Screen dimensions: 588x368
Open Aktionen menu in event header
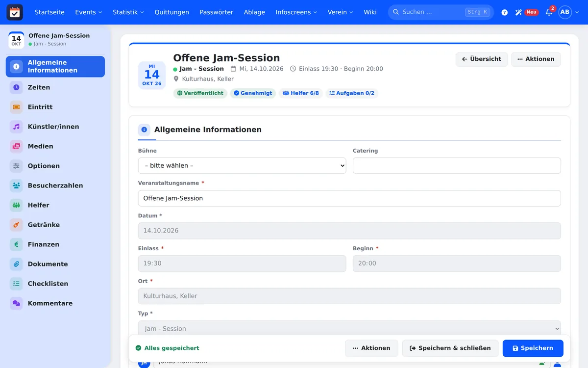coord(536,59)
